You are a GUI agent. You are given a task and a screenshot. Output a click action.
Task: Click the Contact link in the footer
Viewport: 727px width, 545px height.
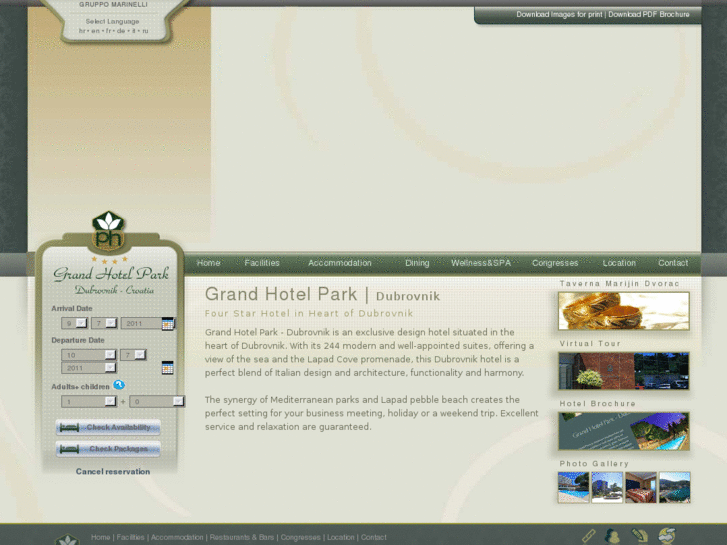[374, 537]
